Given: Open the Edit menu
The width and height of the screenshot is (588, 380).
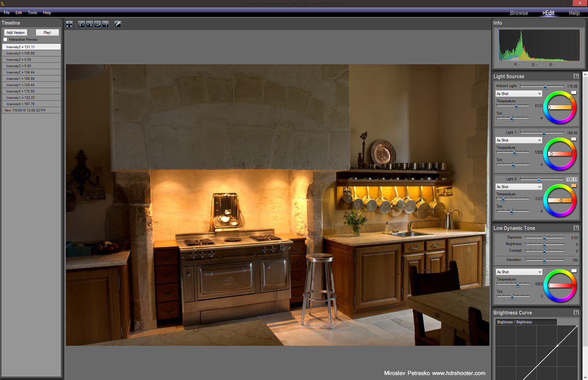Looking at the screenshot, I should pos(19,13).
